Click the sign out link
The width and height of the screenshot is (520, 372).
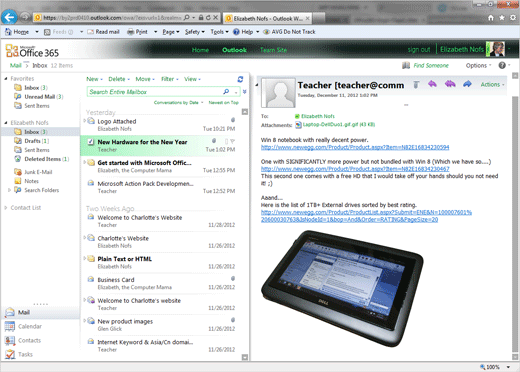pyautogui.click(x=419, y=50)
